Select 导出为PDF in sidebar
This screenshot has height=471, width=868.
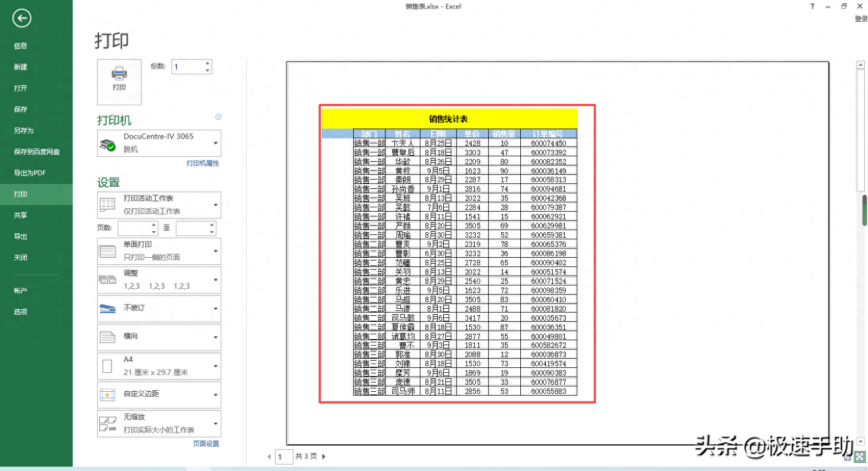click(x=36, y=173)
